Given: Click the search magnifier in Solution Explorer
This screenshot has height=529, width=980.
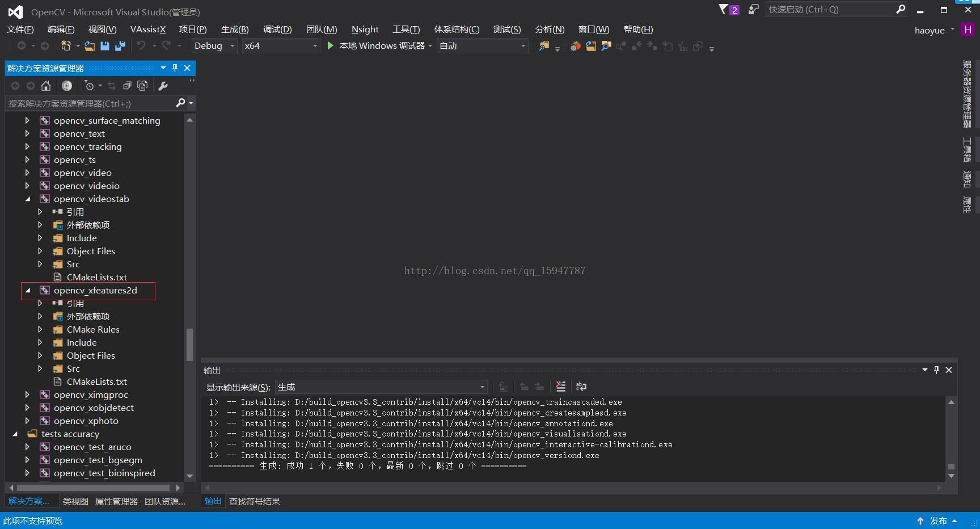Looking at the screenshot, I should point(180,103).
